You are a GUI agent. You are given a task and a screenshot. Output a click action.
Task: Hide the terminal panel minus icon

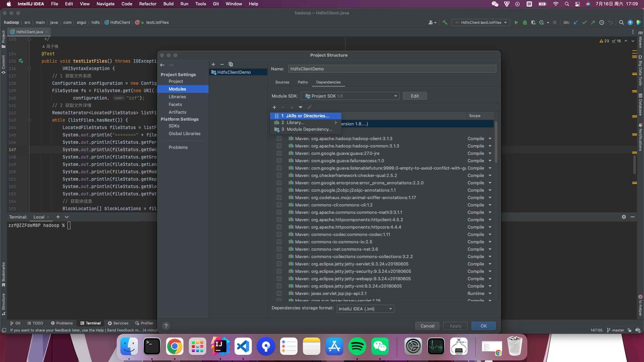click(633, 217)
